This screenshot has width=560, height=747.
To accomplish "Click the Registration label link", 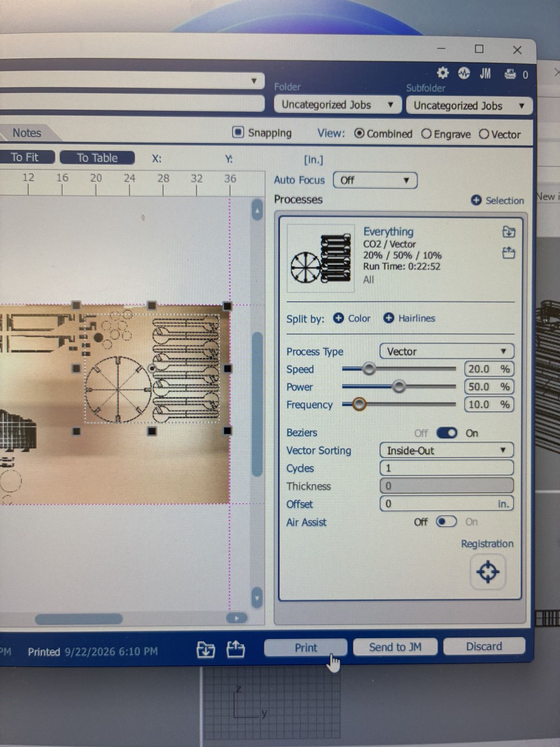I will (x=487, y=543).
